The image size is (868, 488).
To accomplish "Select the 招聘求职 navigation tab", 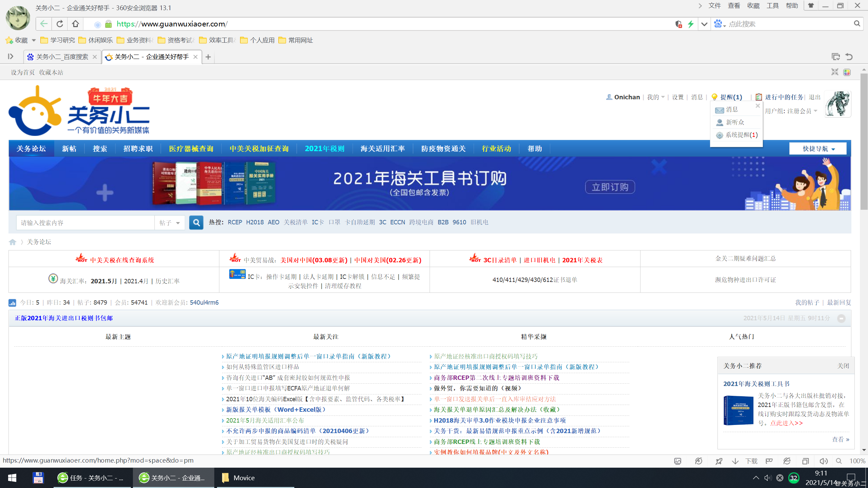I will coord(138,148).
